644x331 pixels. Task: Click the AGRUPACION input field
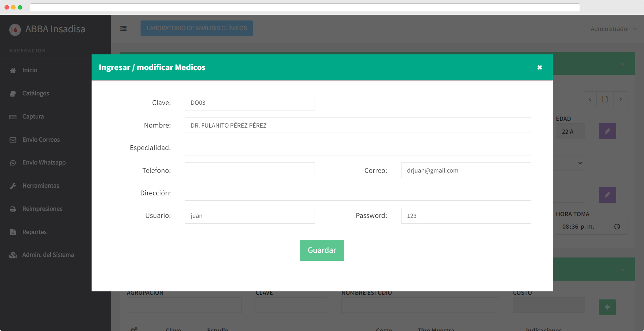184,305
